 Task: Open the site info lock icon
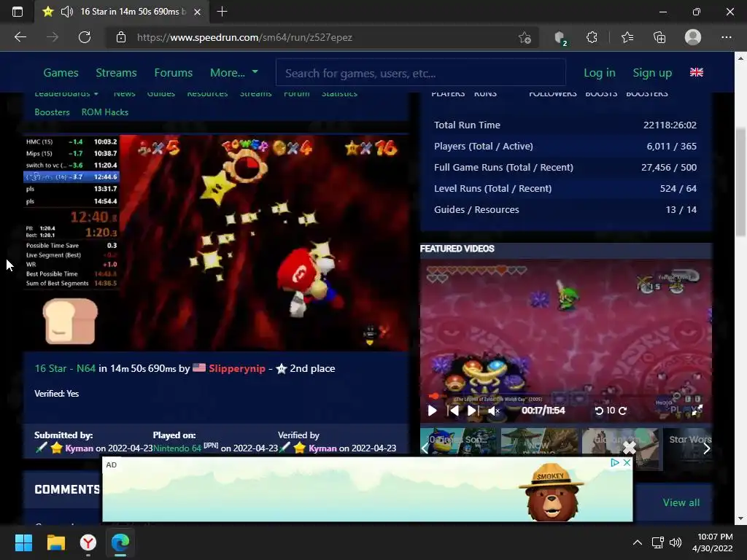[121, 37]
